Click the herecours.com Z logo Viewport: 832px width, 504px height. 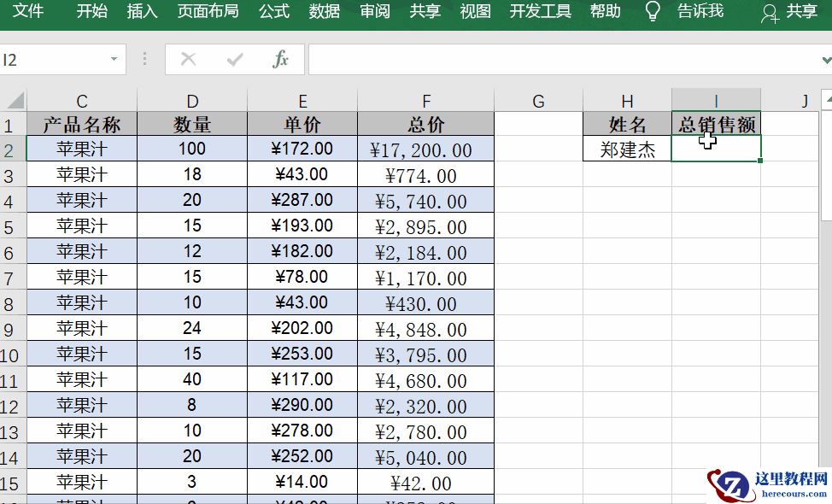[732, 484]
